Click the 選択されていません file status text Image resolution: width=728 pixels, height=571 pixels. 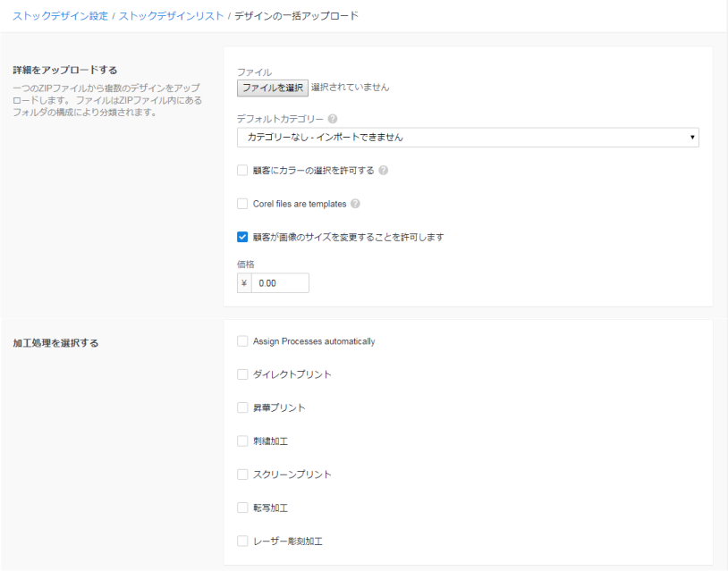tap(351, 88)
